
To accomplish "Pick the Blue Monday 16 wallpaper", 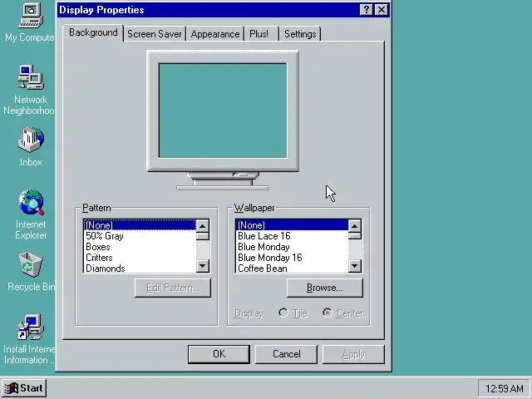I will tap(292, 258).
